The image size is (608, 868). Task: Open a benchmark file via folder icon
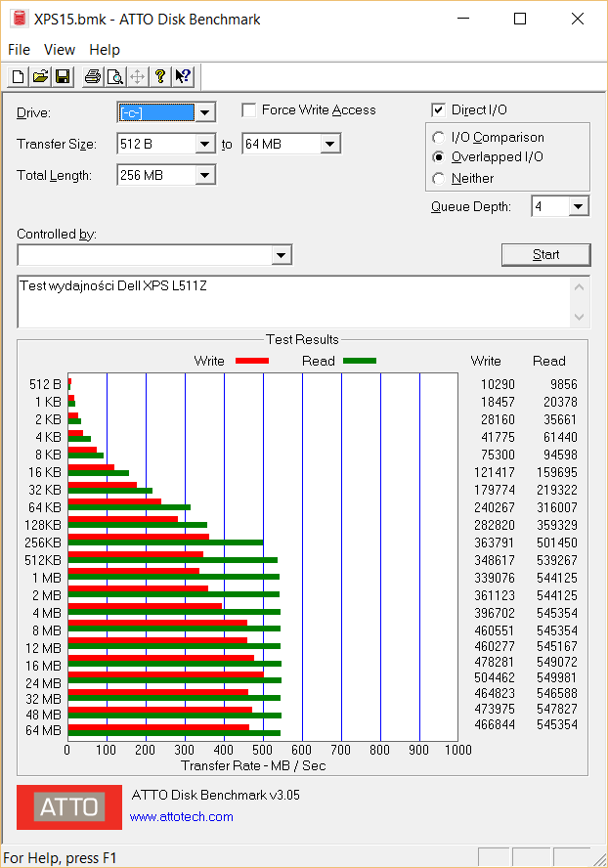(x=40, y=76)
